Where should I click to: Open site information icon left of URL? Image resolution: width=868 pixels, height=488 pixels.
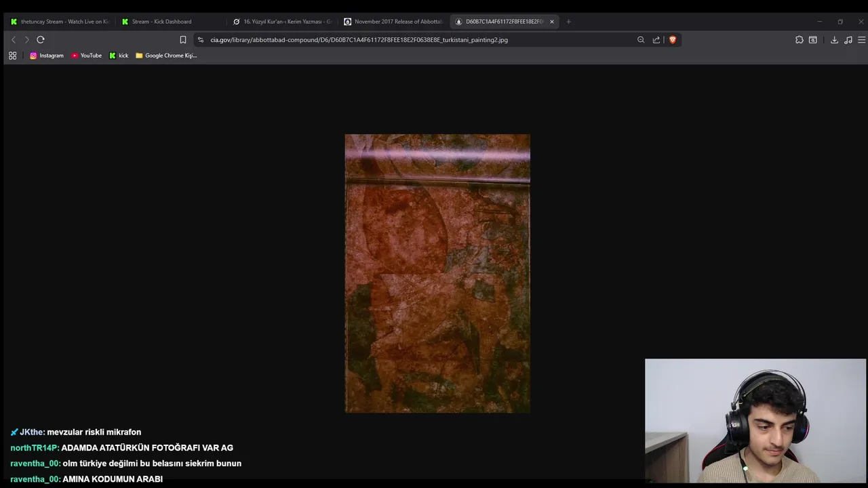point(201,40)
